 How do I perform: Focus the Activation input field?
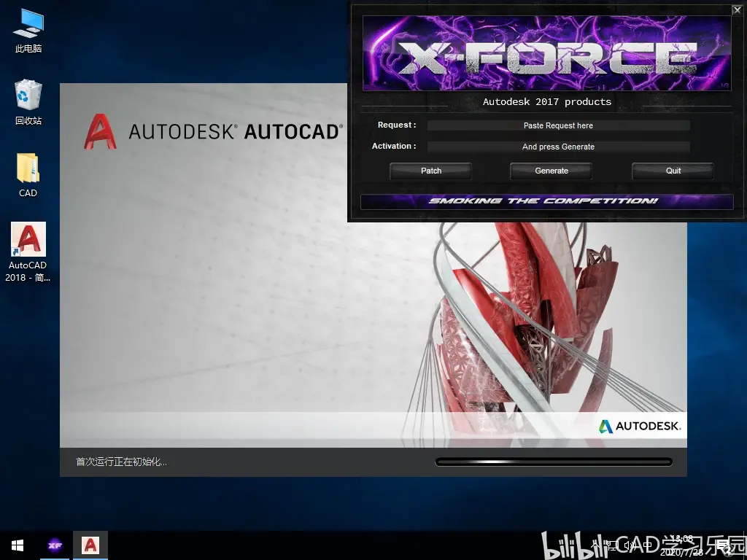558,147
